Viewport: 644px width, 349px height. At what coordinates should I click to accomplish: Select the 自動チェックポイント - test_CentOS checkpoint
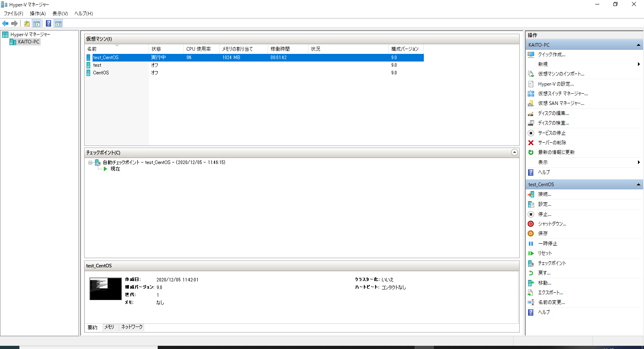tap(164, 162)
